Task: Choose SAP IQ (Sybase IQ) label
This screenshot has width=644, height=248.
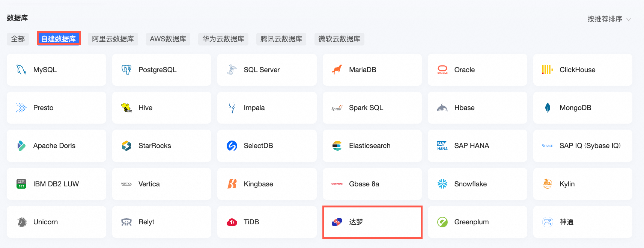Action: pyautogui.click(x=590, y=146)
